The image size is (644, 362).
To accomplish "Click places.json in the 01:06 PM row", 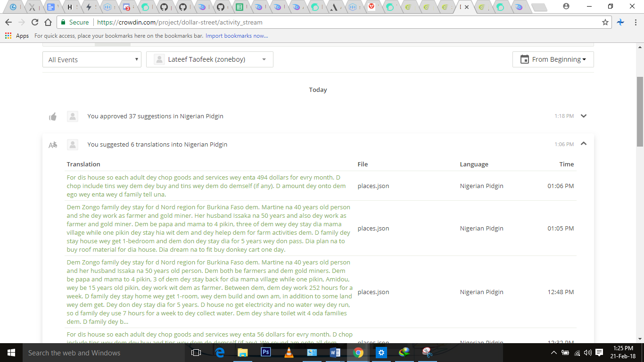I will tap(373, 186).
